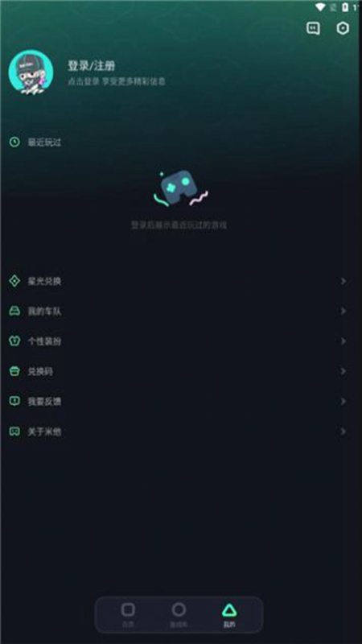Image resolution: width=362 pixels, height=644 pixels.
Task: Tap the profile avatar picture
Action: [x=31, y=72]
